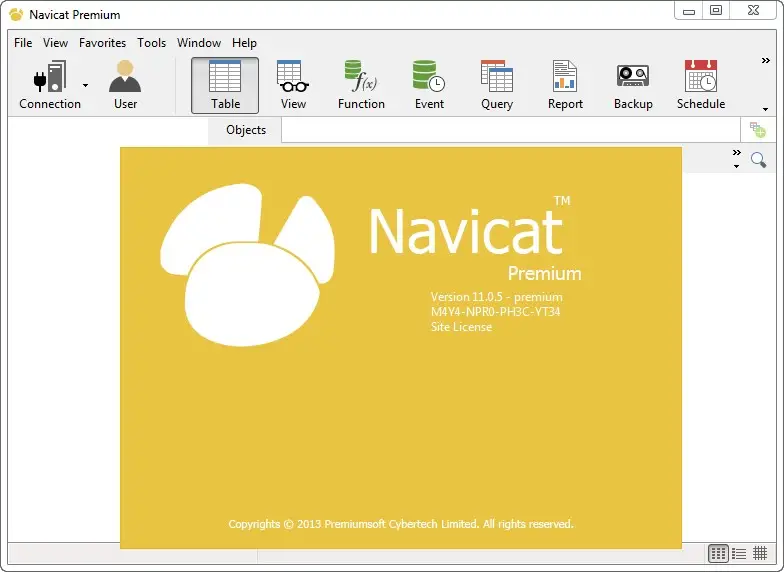Click the new-tab icon beside Objects tab bar
Image resolution: width=784 pixels, height=572 pixels.
(758, 130)
